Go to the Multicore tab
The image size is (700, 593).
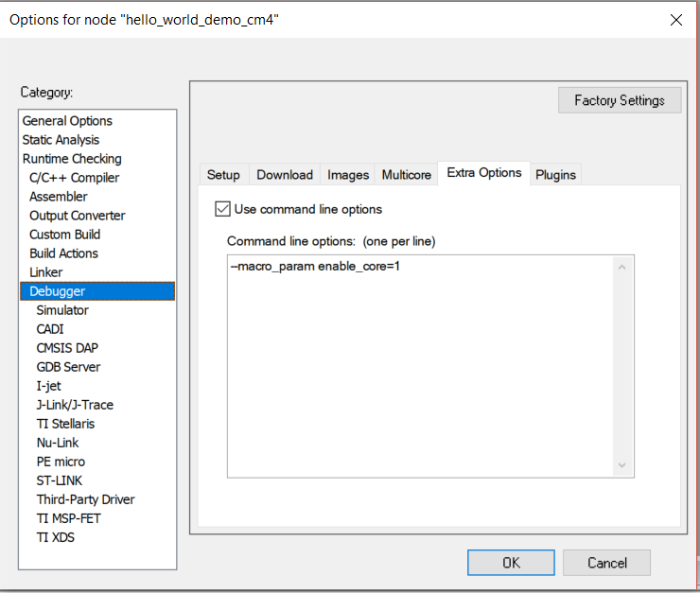407,175
